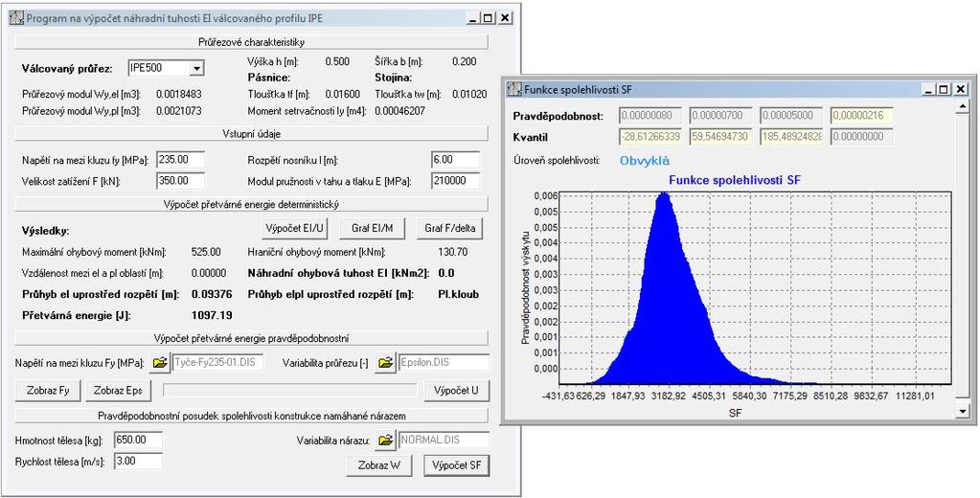Expand the Válcovaný průřez IPE500 dropdown
This screenshot has height=498, width=980.
point(197,68)
